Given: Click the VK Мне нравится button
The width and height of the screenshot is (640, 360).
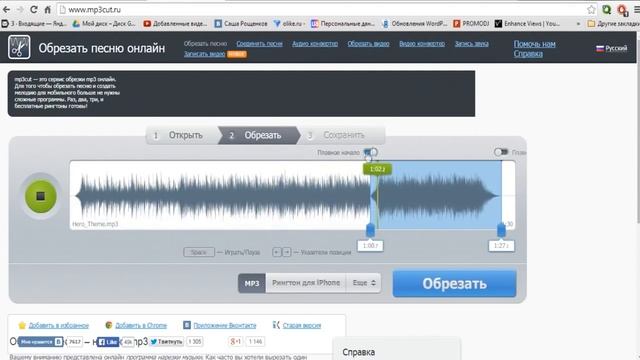Looking at the screenshot, I should pos(41,342).
